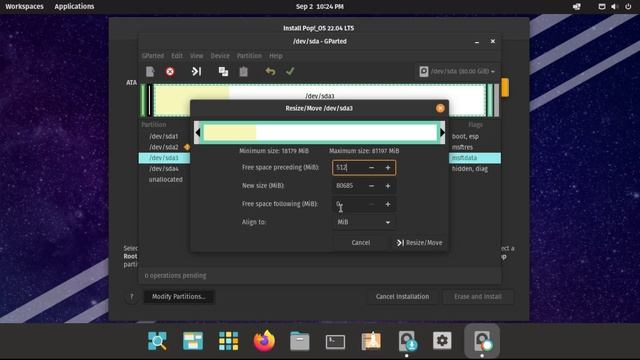The width and height of the screenshot is (640, 360).
Task: Click Cancel in the Resize/Move dialog
Action: click(x=361, y=242)
